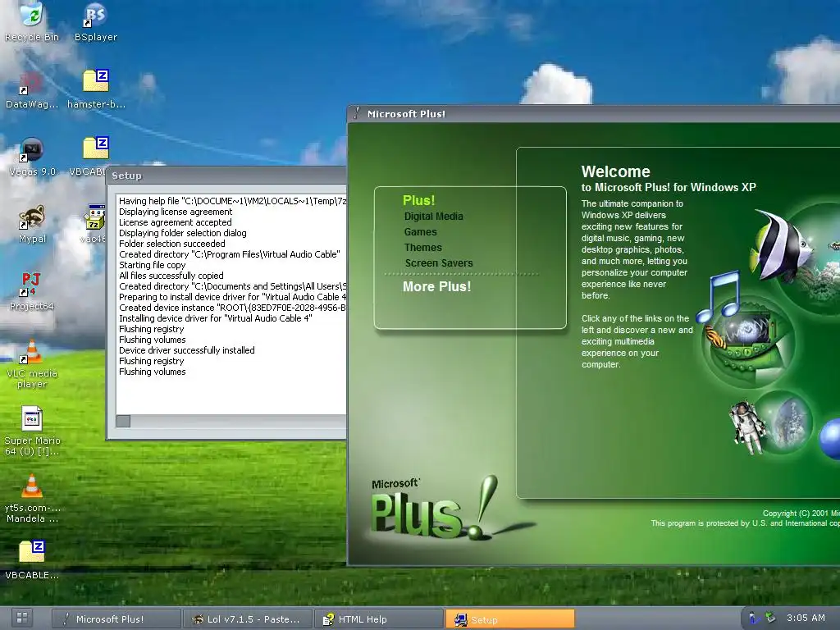Switch to Lol v7.1.5 - Paste taskbar button
Screen dimensions: 840x630
point(248,619)
